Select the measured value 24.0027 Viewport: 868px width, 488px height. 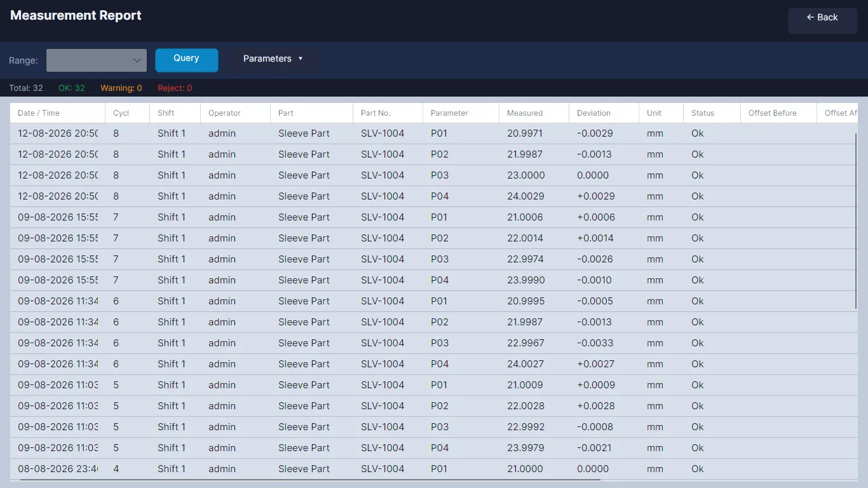[x=526, y=364]
